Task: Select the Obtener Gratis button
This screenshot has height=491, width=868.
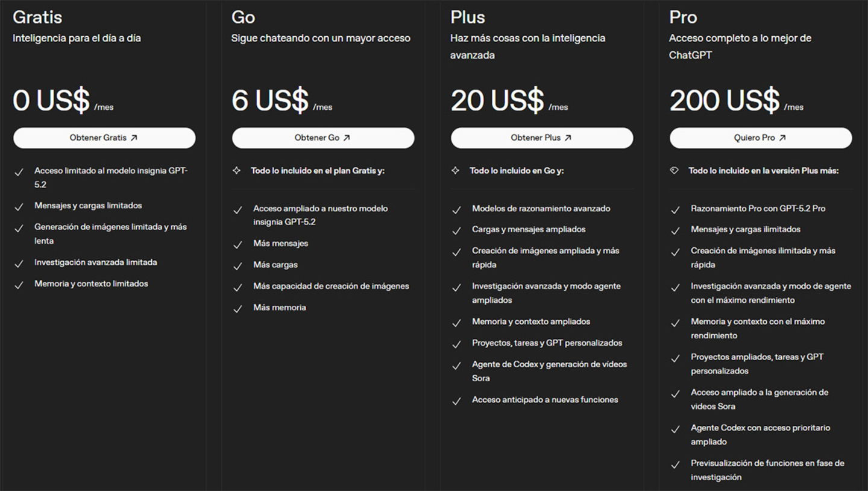Action: pyautogui.click(x=104, y=138)
